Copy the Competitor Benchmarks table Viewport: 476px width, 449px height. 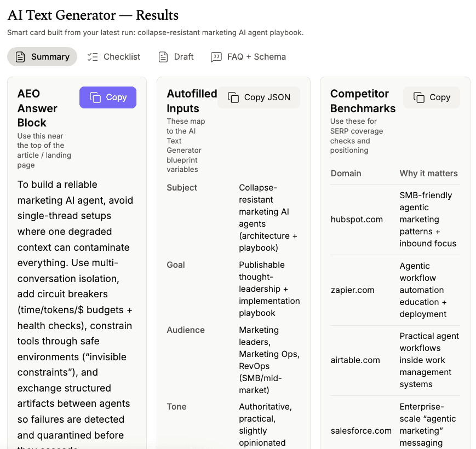click(432, 97)
